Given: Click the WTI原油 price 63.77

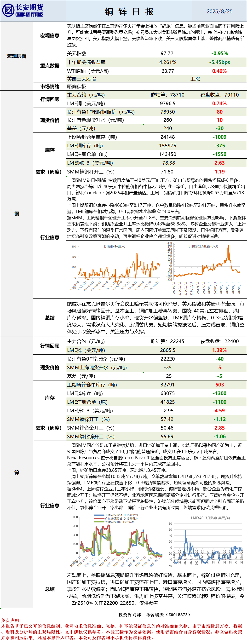Looking at the screenshot, I should 167,71.
